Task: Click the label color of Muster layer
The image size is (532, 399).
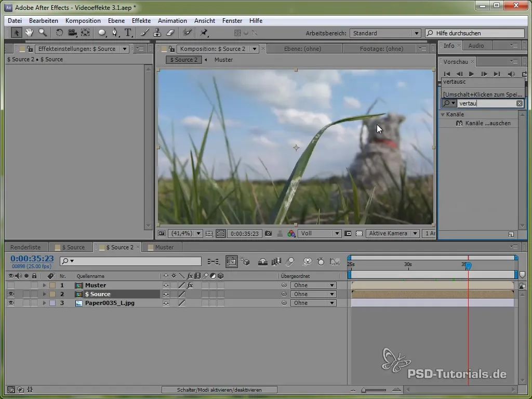Action: 52,285
